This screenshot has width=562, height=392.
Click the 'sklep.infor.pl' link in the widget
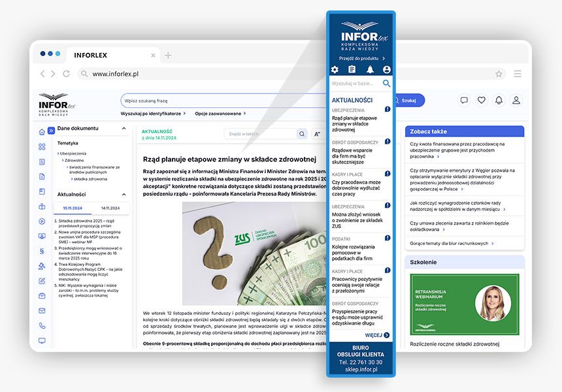[x=361, y=369]
